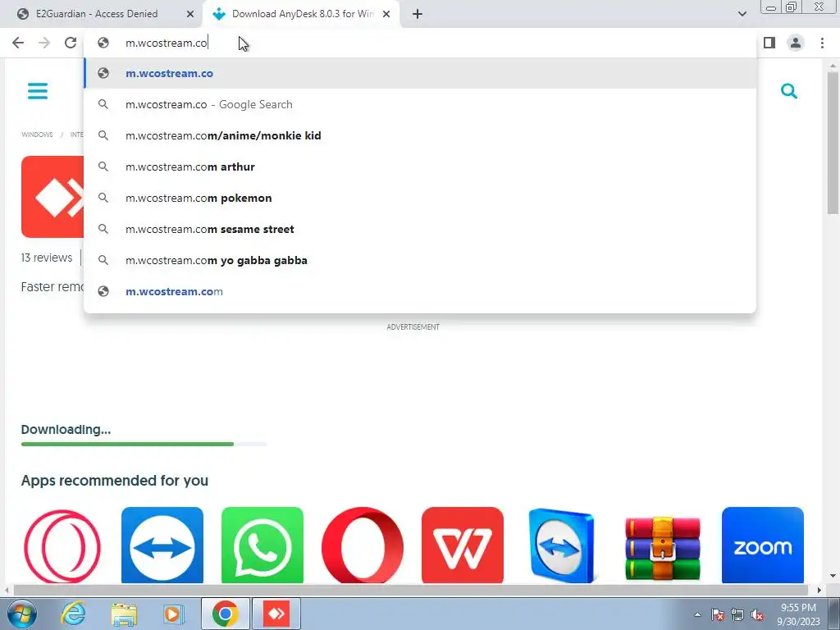The height and width of the screenshot is (630, 840).
Task: Open the 3D blue TeamViewer app icon
Action: click(563, 546)
